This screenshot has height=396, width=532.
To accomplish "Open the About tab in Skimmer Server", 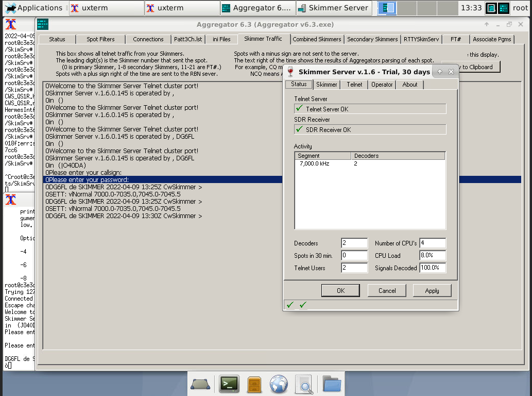I will point(410,85).
